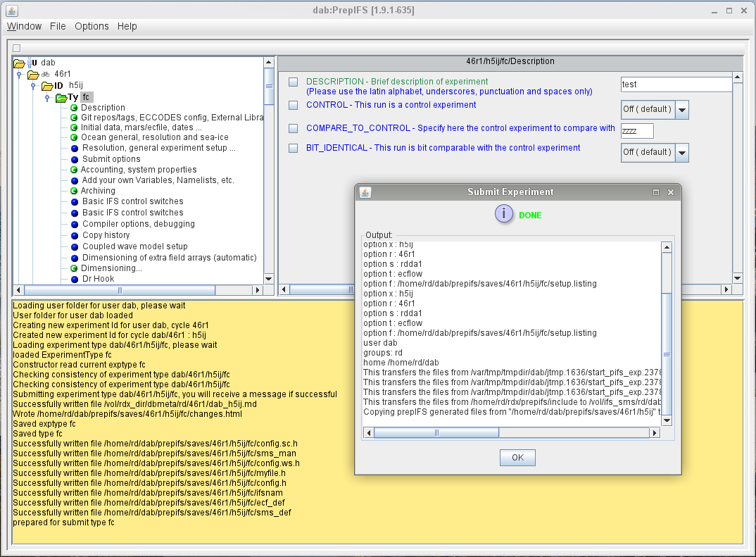Click the blue ball icon beside Resolution, general experiment setup
The image size is (756, 557).
click(x=74, y=149)
